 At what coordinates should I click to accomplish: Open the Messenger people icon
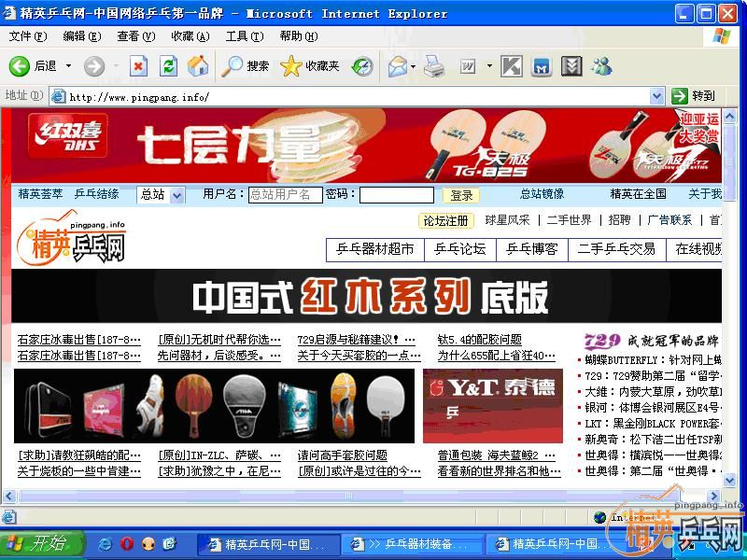(x=600, y=66)
